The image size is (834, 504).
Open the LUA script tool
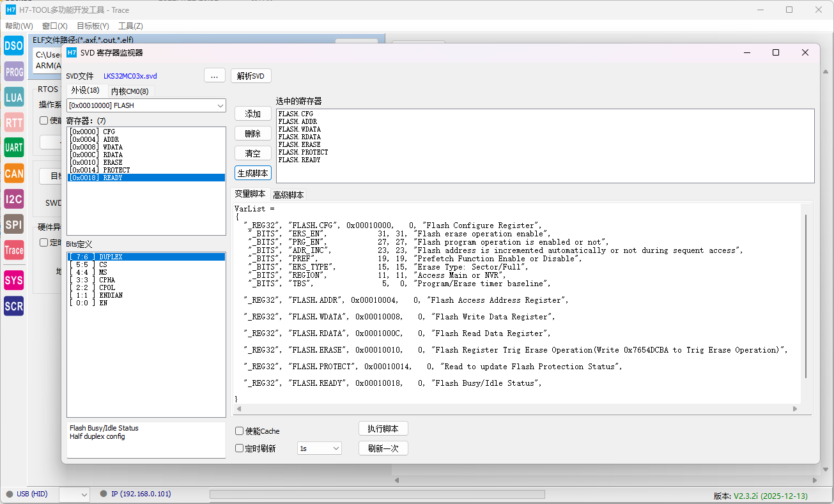pos(13,97)
